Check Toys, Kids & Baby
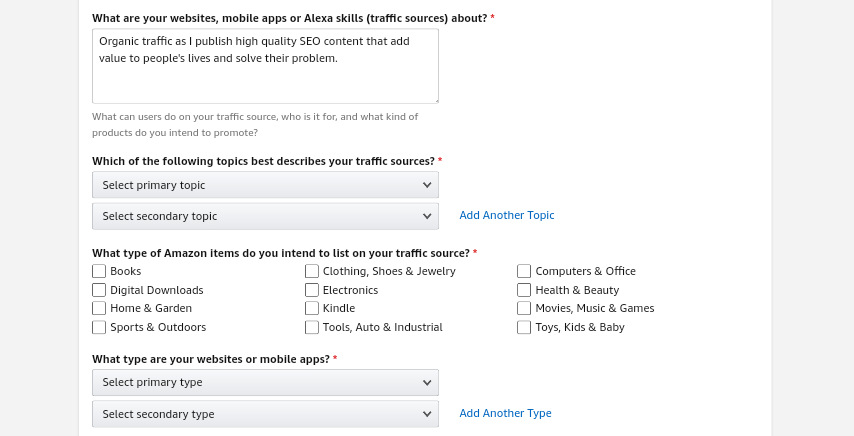854x436 pixels. (x=524, y=327)
